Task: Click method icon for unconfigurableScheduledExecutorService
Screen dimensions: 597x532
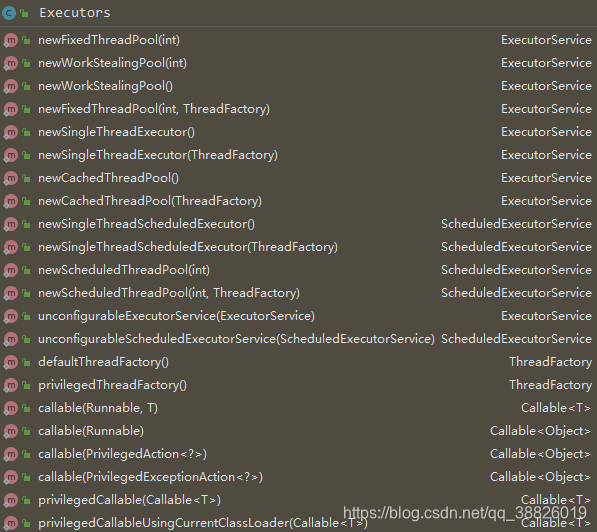Action: 11,339
